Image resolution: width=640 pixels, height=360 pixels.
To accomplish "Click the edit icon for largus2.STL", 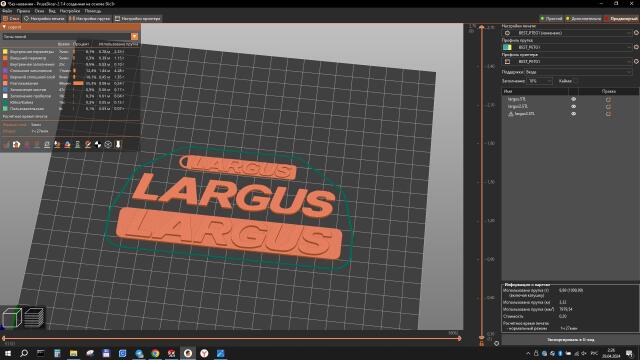I will (609, 107).
